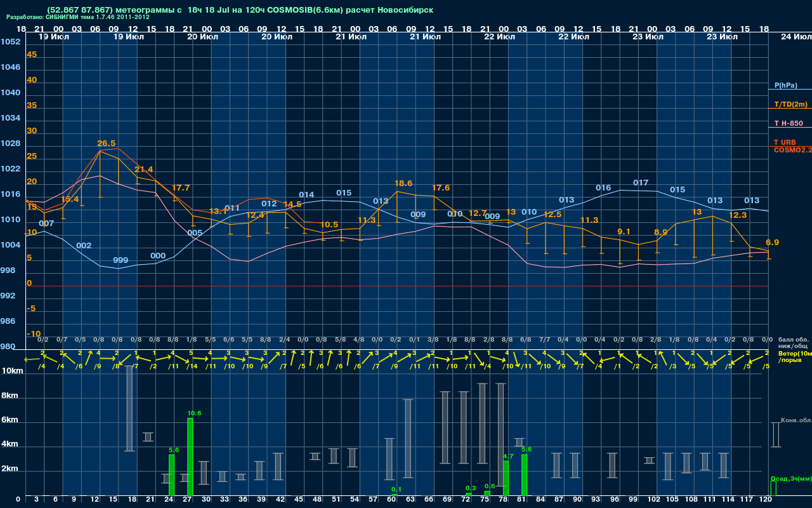Click the 0.1 precipitation amount label
Image resolution: width=812 pixels, height=508 pixels.
[x=396, y=490]
